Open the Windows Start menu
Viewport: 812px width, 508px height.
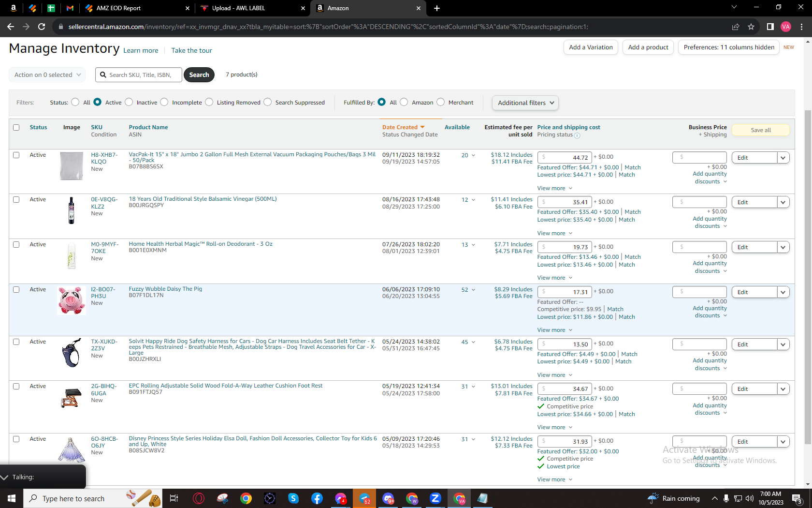pos(12,498)
